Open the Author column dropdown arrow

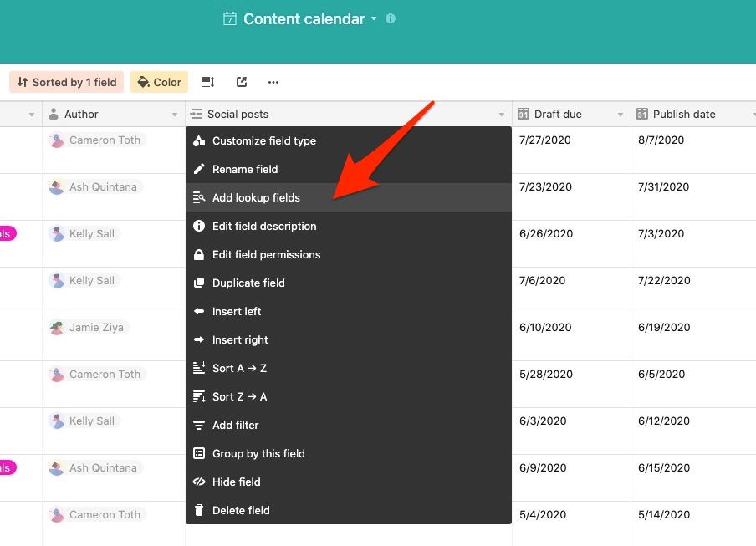pyautogui.click(x=175, y=115)
